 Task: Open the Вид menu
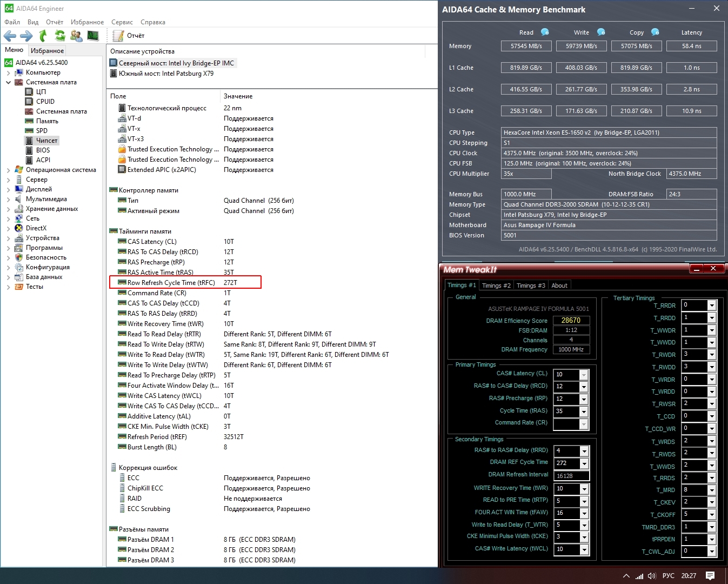33,22
